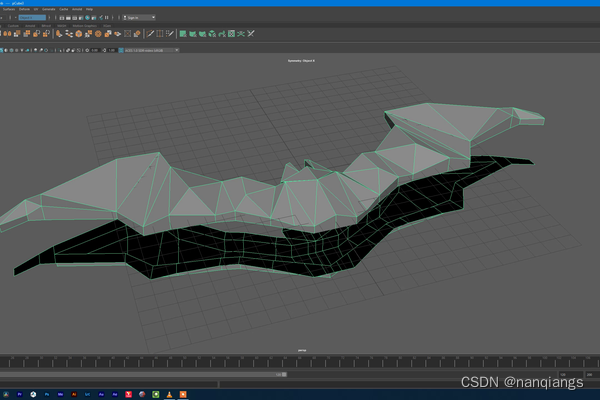
Task: Select the 3D Cut and Sew UV tool
Action: click(241, 34)
